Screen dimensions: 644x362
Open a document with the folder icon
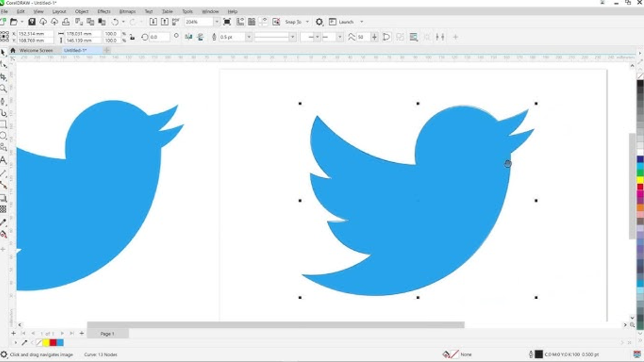14,22
